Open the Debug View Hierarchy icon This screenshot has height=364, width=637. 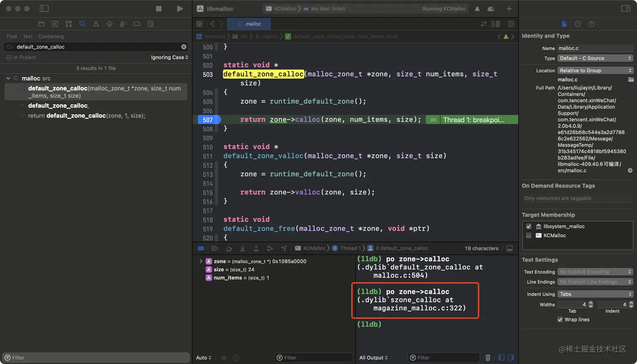pyautogui.click(x=270, y=248)
